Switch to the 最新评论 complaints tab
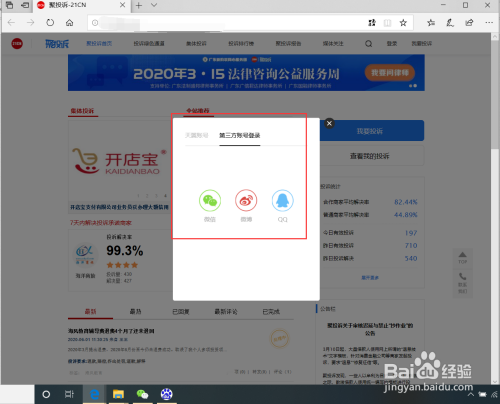The image size is (500, 404). (x=226, y=312)
